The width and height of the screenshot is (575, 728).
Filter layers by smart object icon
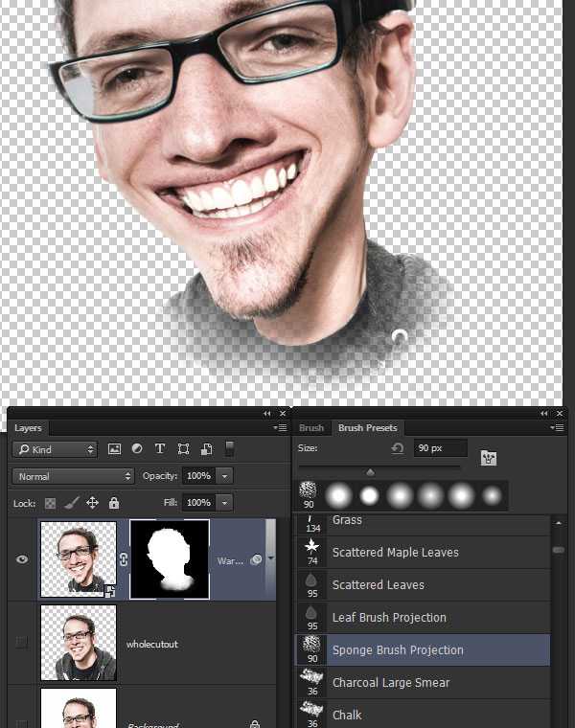(x=207, y=449)
